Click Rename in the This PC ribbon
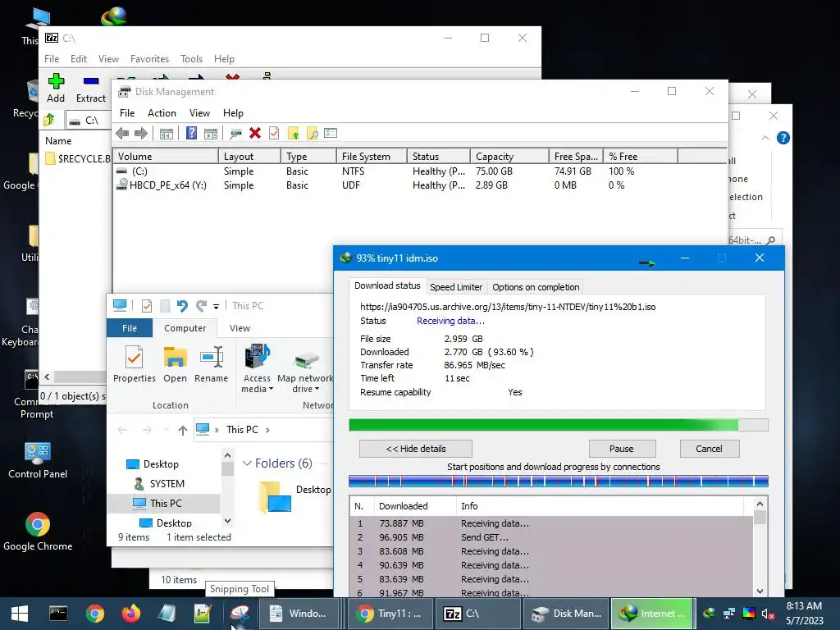840x630 pixels. point(211,364)
